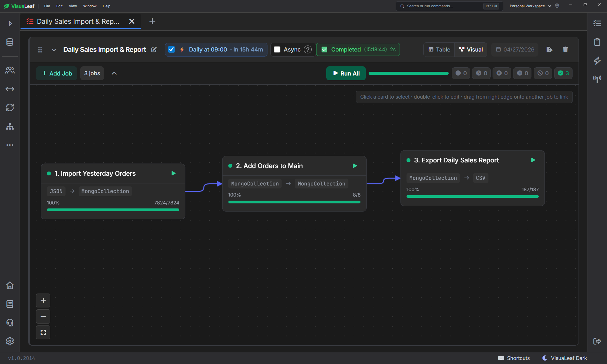Image resolution: width=607 pixels, height=364 pixels.
Task: Select the 2. Add Orders to Main card
Action: [x=294, y=184]
